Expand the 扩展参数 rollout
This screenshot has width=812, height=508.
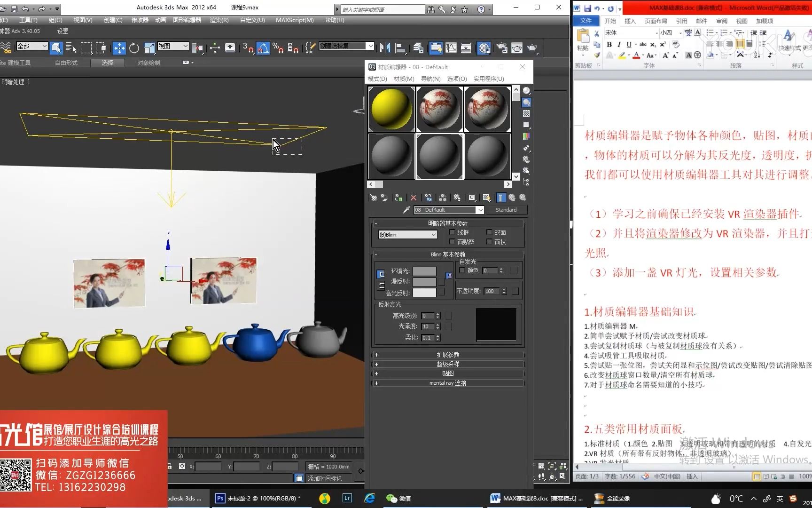click(x=448, y=355)
